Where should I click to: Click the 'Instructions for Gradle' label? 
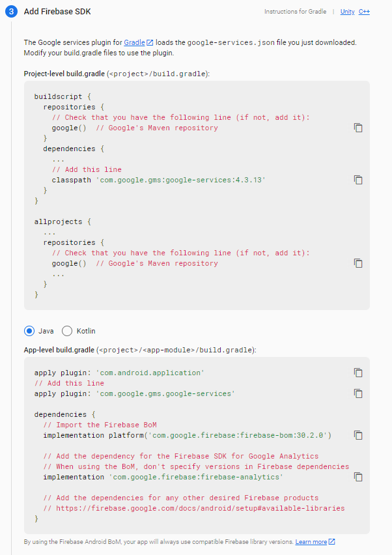coord(296,12)
